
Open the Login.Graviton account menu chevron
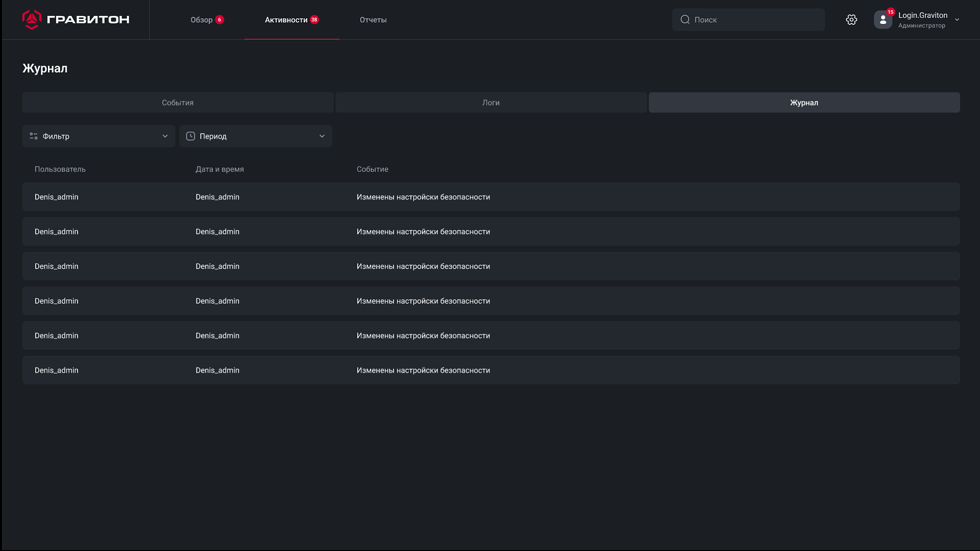coord(957,20)
